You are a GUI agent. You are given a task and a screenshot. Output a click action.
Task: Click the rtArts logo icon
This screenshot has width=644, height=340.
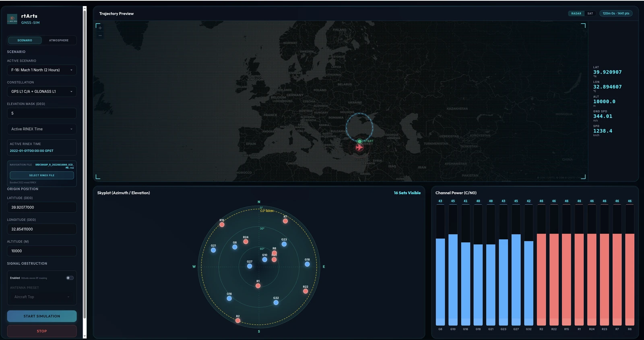coord(12,19)
